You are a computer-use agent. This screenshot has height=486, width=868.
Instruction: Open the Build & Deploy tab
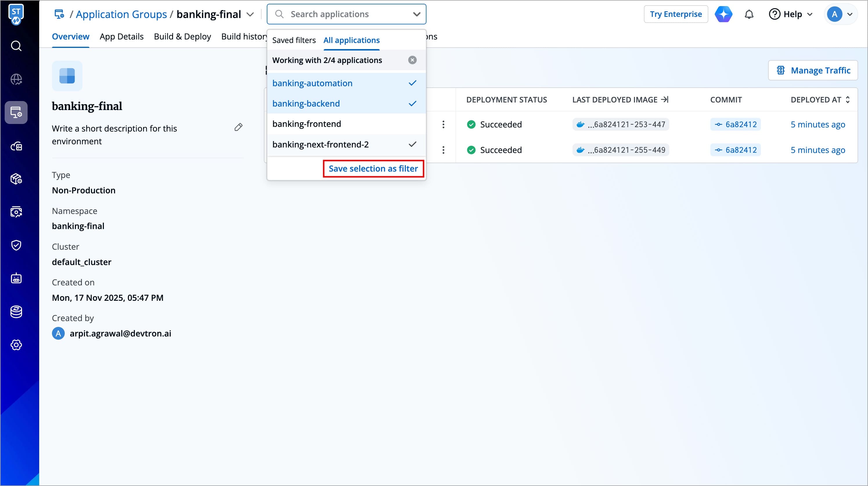182,36
